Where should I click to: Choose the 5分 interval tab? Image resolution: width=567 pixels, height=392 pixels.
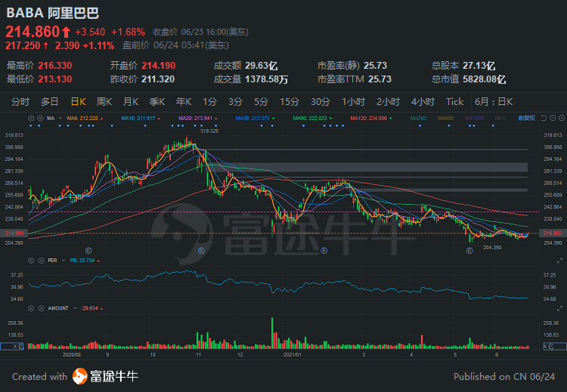(261, 102)
